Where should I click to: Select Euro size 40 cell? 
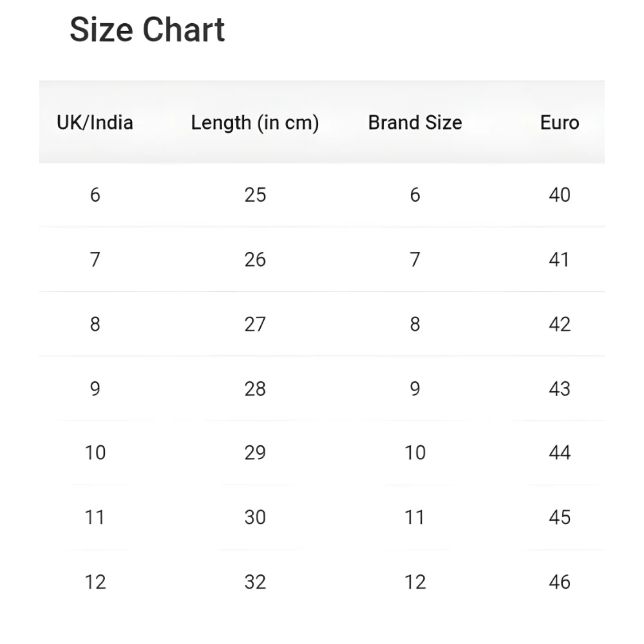tap(559, 194)
